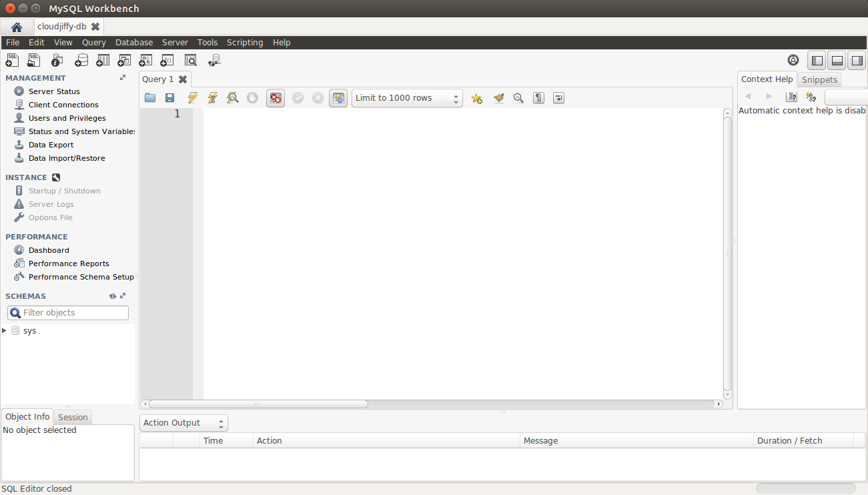This screenshot has height=495, width=868.
Task: Switch to the Snippets tab
Action: (819, 79)
